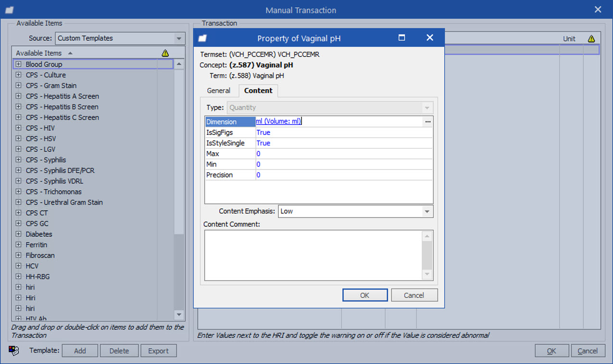Click the warning triangle in Available Items header
The image size is (613, 364).
[165, 53]
